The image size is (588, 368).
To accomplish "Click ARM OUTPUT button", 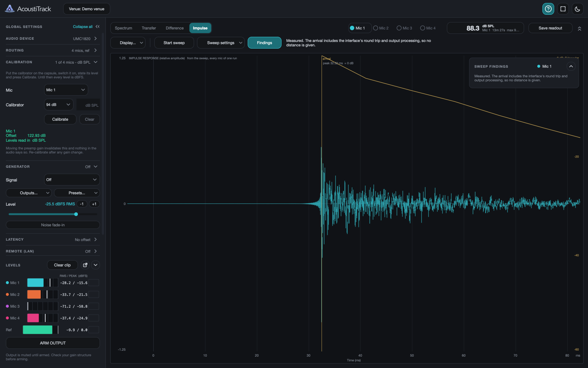I will (53, 343).
